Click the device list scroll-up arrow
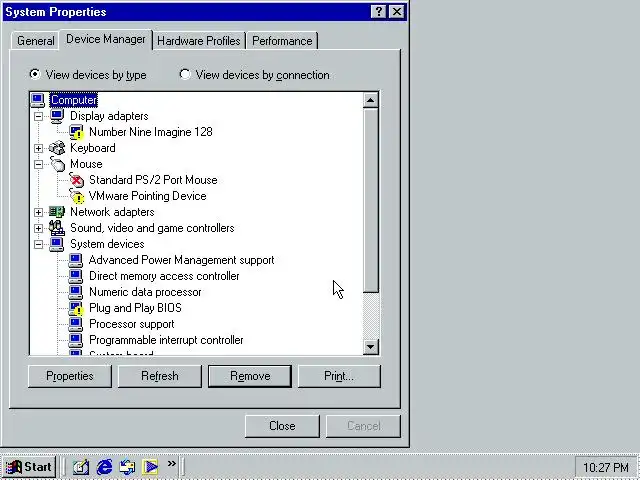640x480 pixels. pos(371,100)
